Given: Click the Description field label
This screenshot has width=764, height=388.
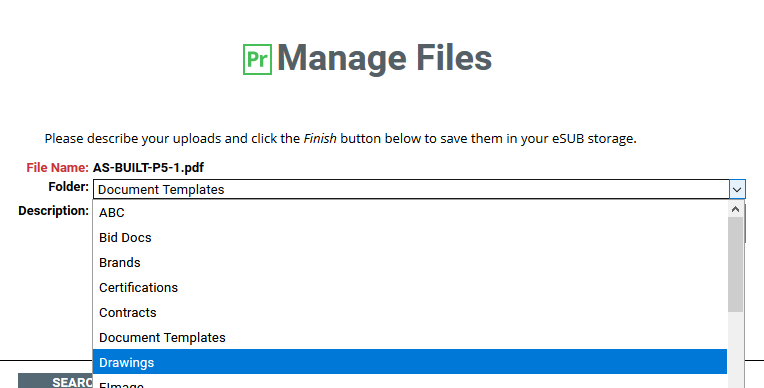Looking at the screenshot, I should pyautogui.click(x=54, y=211).
